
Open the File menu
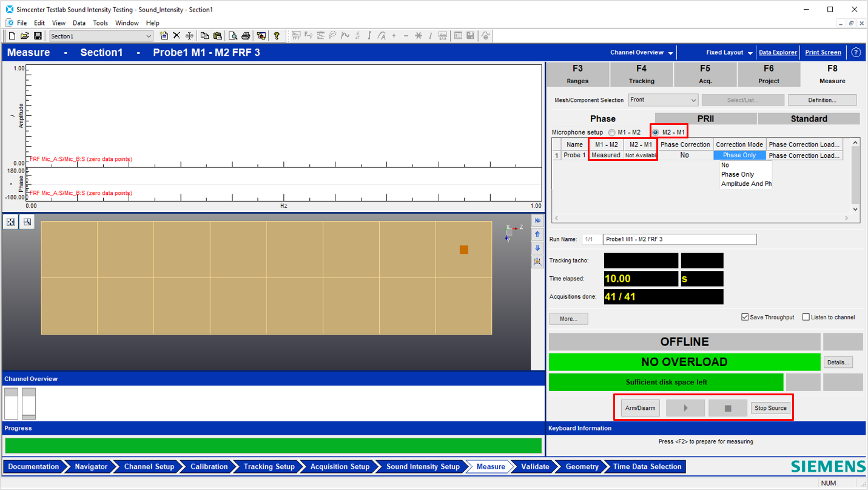click(21, 23)
